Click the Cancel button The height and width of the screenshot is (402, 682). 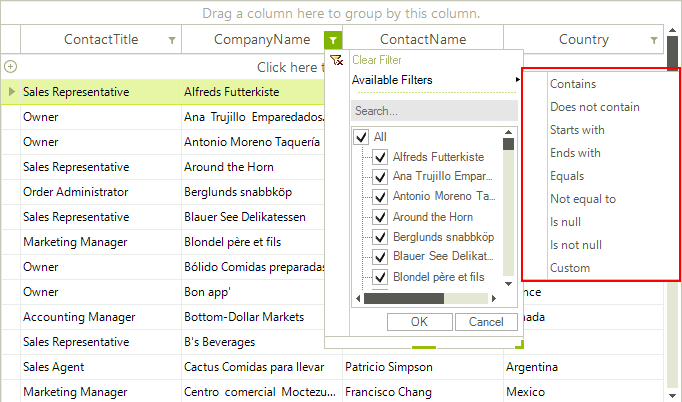coord(486,322)
